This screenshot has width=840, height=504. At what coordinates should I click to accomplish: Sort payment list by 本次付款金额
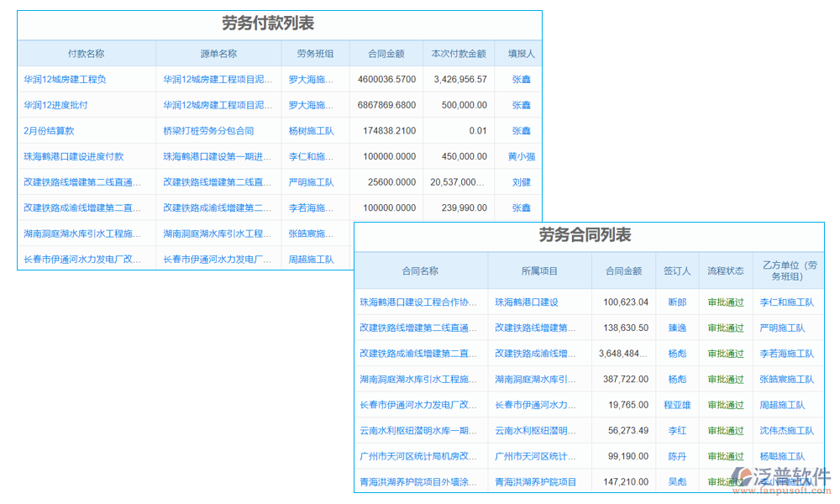pos(459,53)
